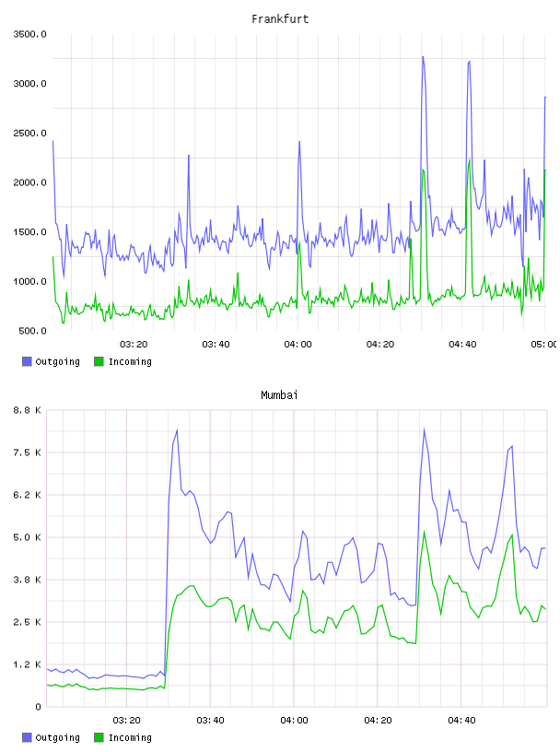Click the 04:40 time label on Mumbai chart
The width and height of the screenshot is (560, 752).
coord(461,721)
